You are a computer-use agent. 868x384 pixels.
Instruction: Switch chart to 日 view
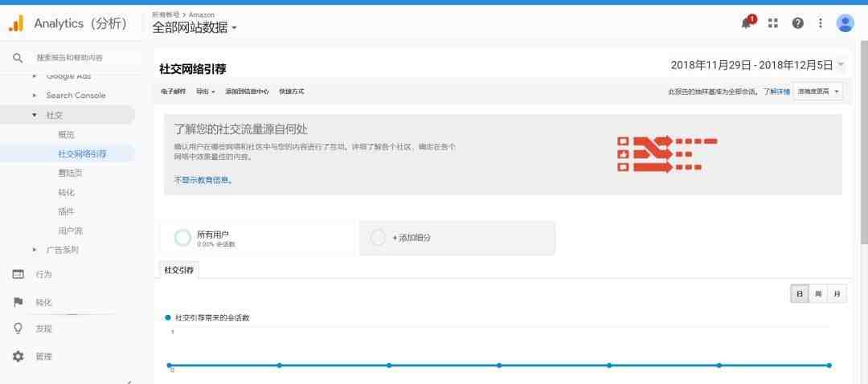pyautogui.click(x=800, y=294)
